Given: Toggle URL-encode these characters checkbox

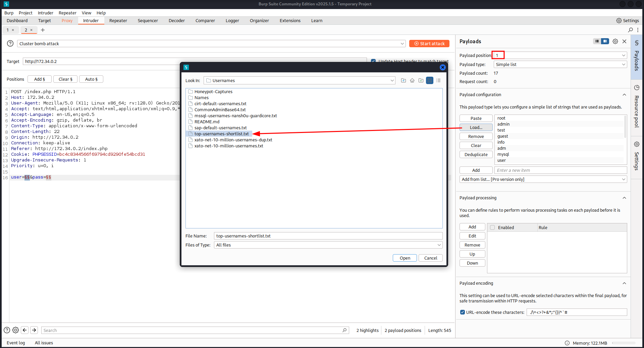Looking at the screenshot, I should click(x=463, y=312).
